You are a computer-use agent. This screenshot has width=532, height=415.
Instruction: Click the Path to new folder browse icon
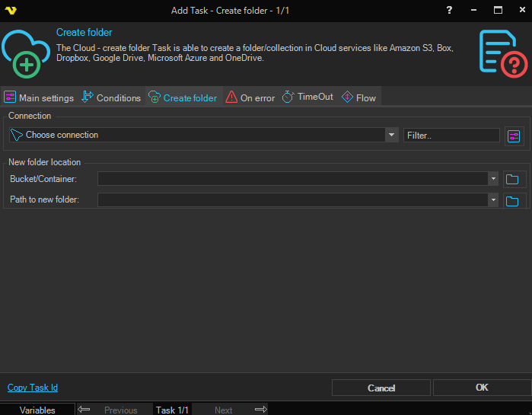512,200
